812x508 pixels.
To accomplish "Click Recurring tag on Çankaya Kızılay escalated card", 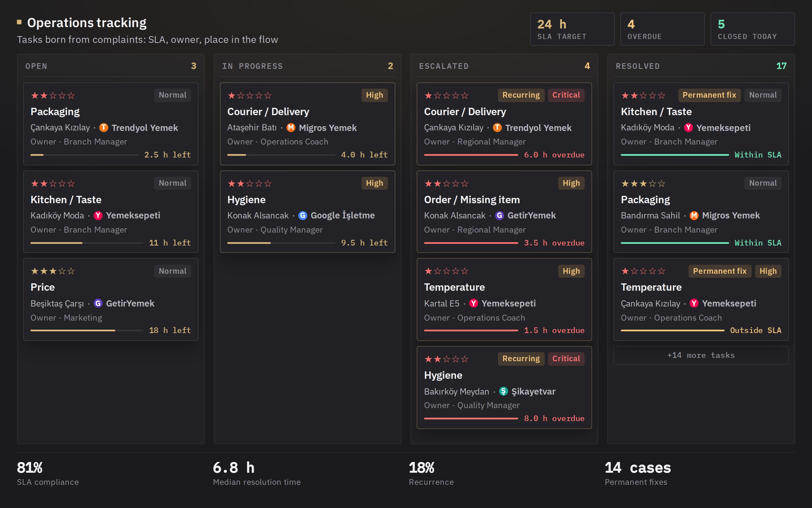I will tap(521, 95).
